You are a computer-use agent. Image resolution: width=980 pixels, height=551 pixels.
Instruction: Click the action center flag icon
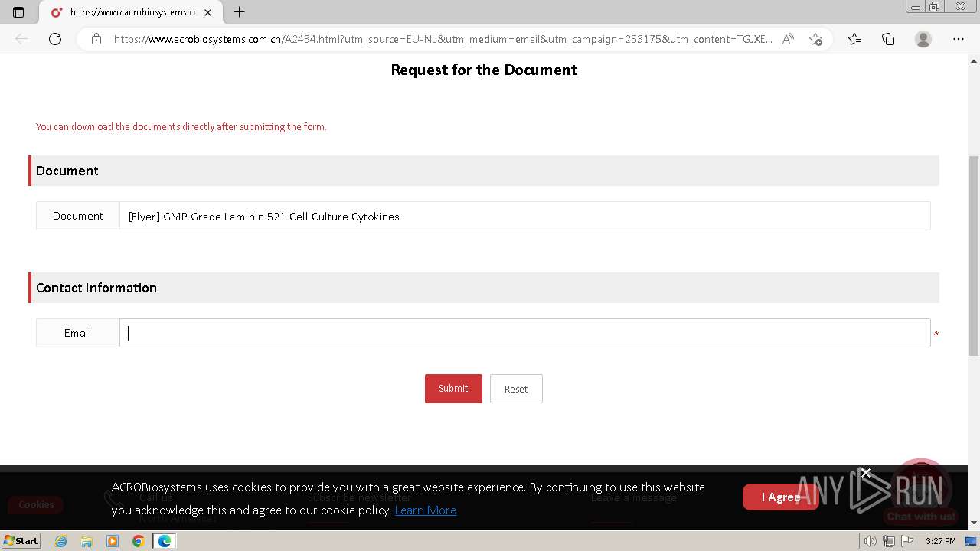point(906,541)
